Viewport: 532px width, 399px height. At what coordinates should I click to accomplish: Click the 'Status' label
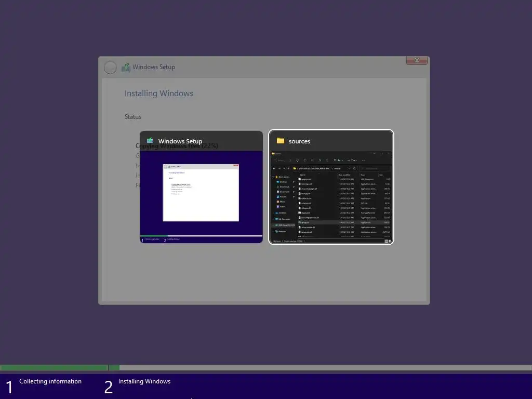click(x=133, y=117)
